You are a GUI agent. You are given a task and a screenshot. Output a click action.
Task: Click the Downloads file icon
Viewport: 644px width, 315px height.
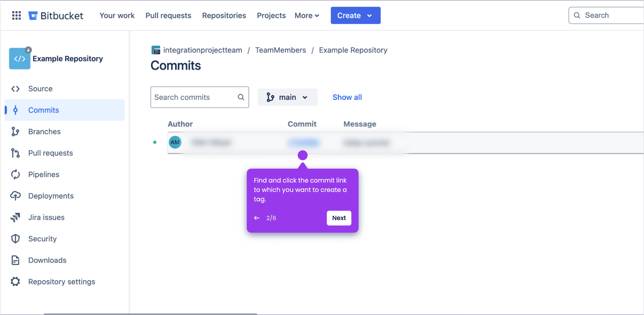click(x=15, y=260)
